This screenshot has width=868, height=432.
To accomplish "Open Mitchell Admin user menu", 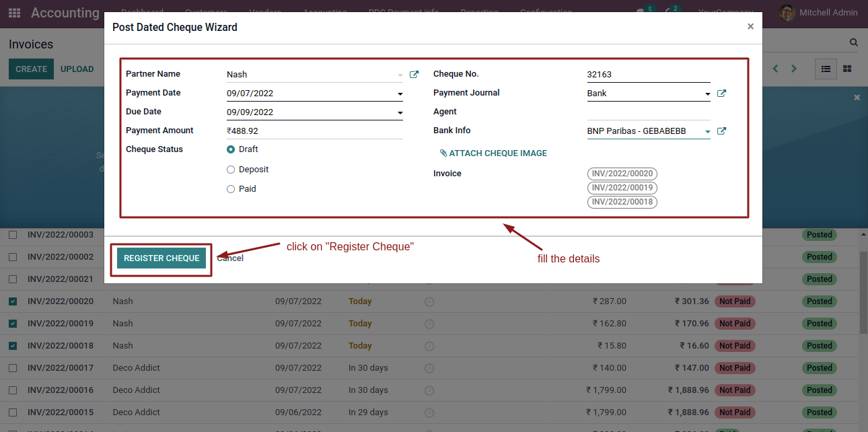I will [820, 13].
